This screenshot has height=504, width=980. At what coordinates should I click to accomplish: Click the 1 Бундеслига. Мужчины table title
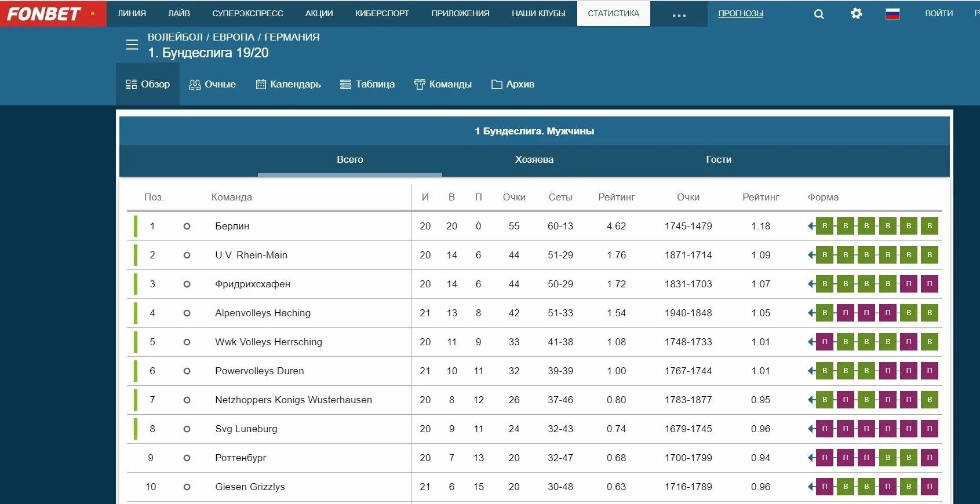pos(534,131)
